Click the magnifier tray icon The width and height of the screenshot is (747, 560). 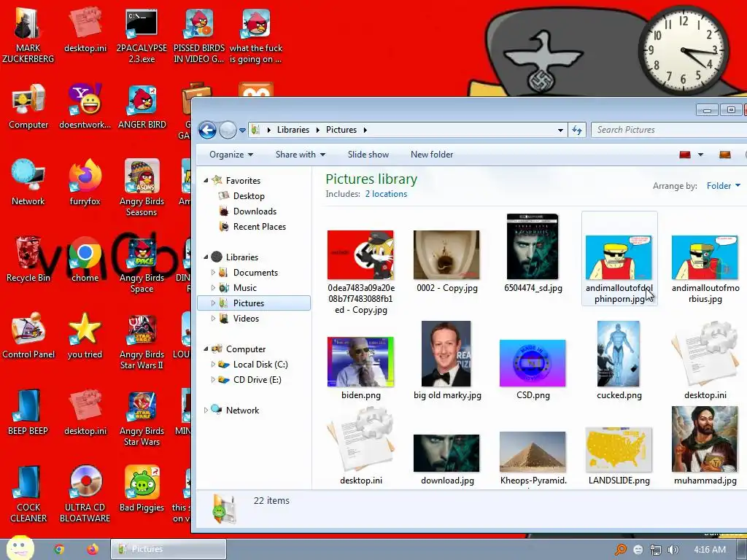pyautogui.click(x=621, y=550)
